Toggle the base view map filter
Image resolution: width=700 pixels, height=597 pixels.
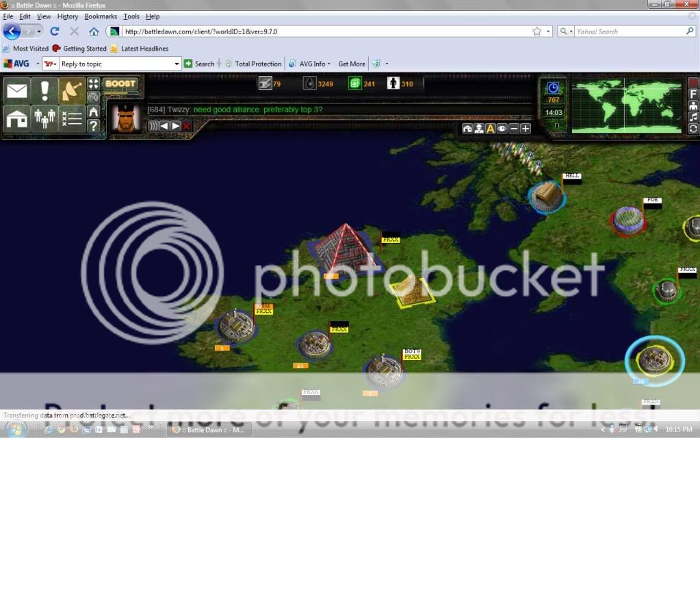(467, 129)
